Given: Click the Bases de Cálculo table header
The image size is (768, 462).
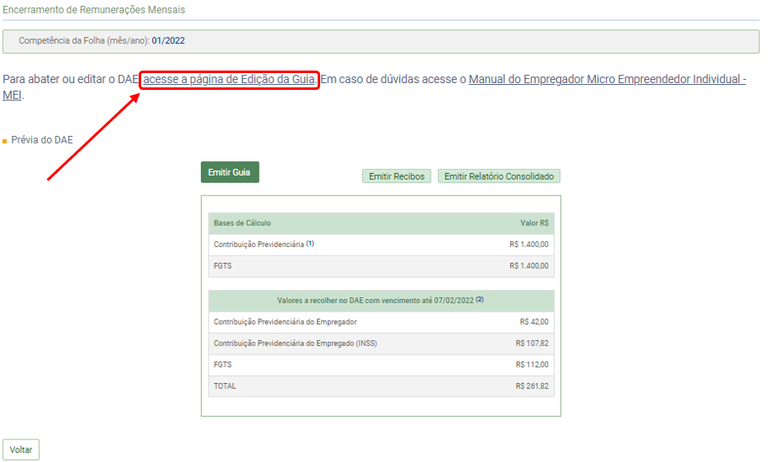Looking at the screenshot, I should [242, 223].
